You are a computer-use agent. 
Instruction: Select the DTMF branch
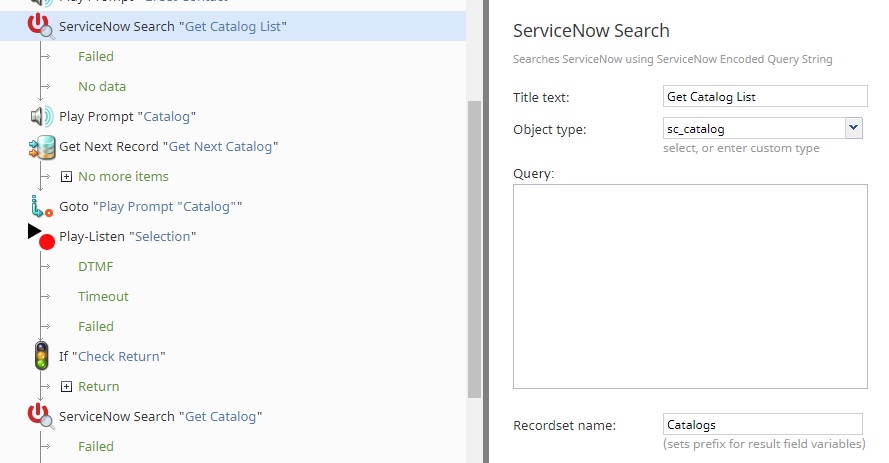pyautogui.click(x=96, y=267)
